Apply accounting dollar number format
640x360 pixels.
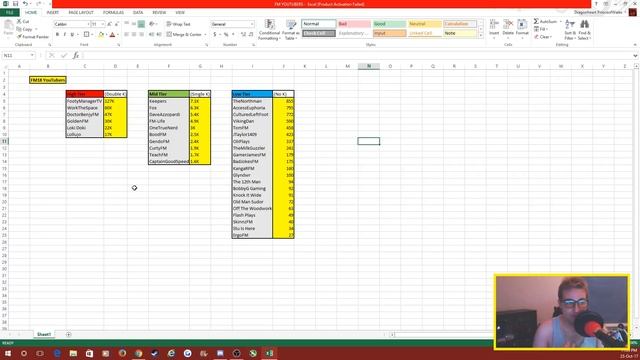click(215, 35)
